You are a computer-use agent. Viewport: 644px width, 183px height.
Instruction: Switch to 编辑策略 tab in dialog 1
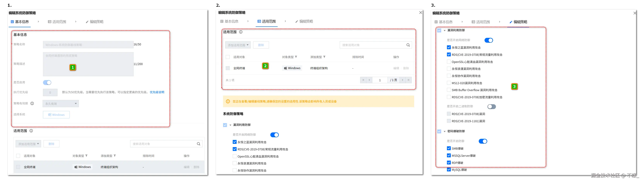pos(94,22)
